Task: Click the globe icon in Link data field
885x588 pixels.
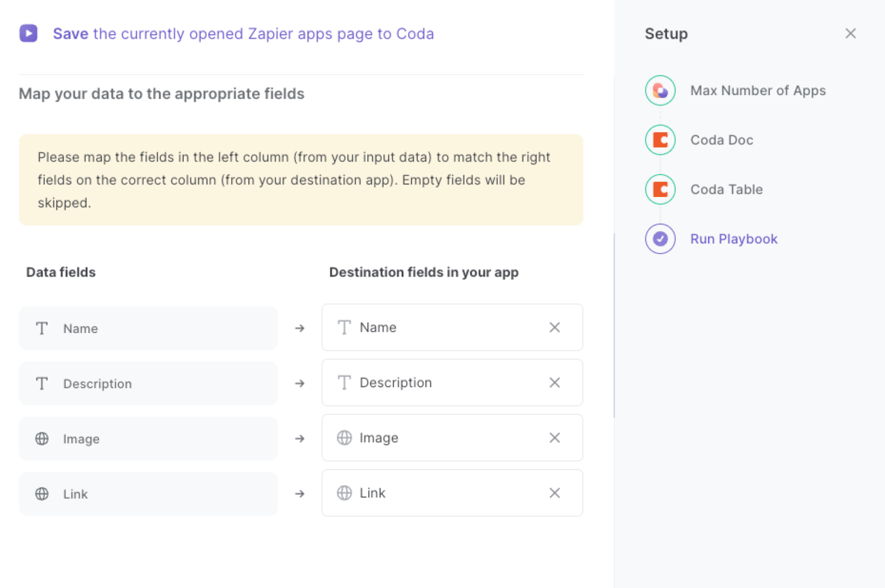Action: (x=42, y=493)
